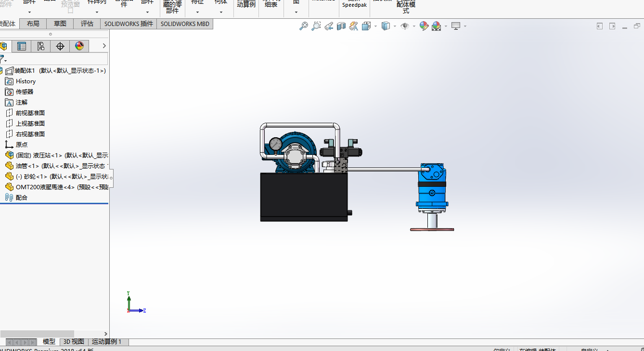Click View Settings monitor icon

click(x=456, y=26)
